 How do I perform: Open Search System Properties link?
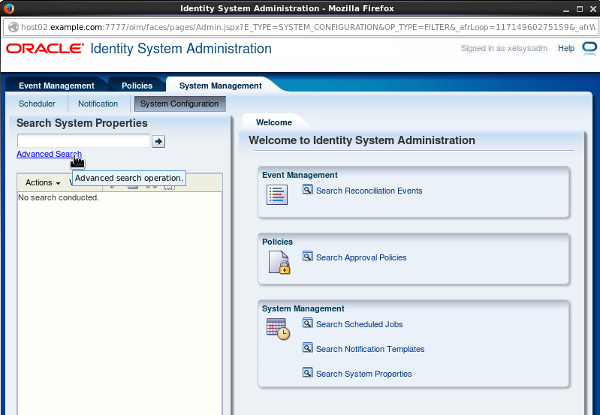click(364, 374)
